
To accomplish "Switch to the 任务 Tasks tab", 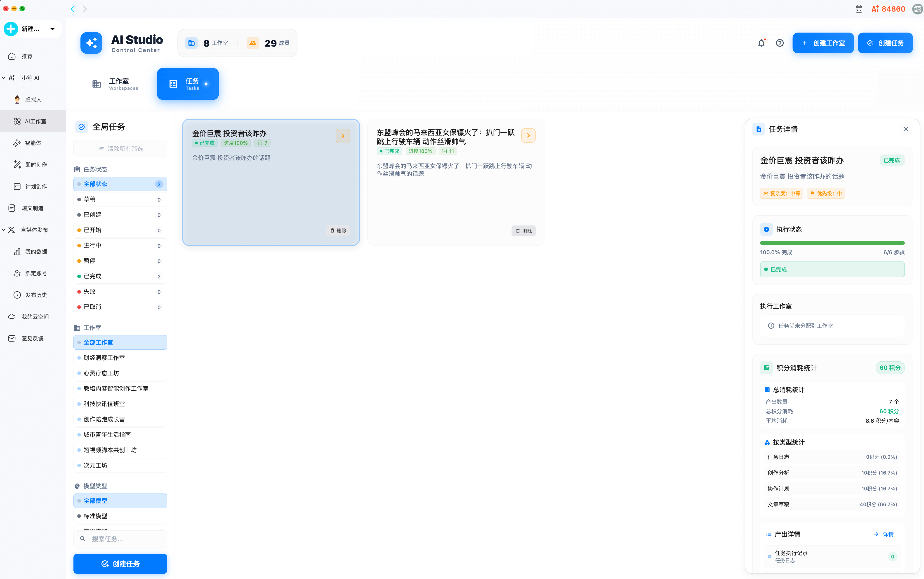I will coord(187,83).
